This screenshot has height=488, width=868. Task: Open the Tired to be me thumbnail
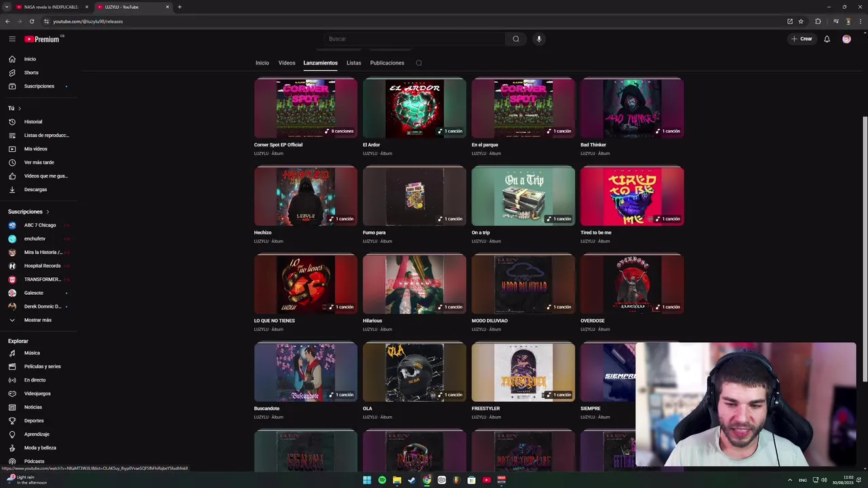click(632, 197)
